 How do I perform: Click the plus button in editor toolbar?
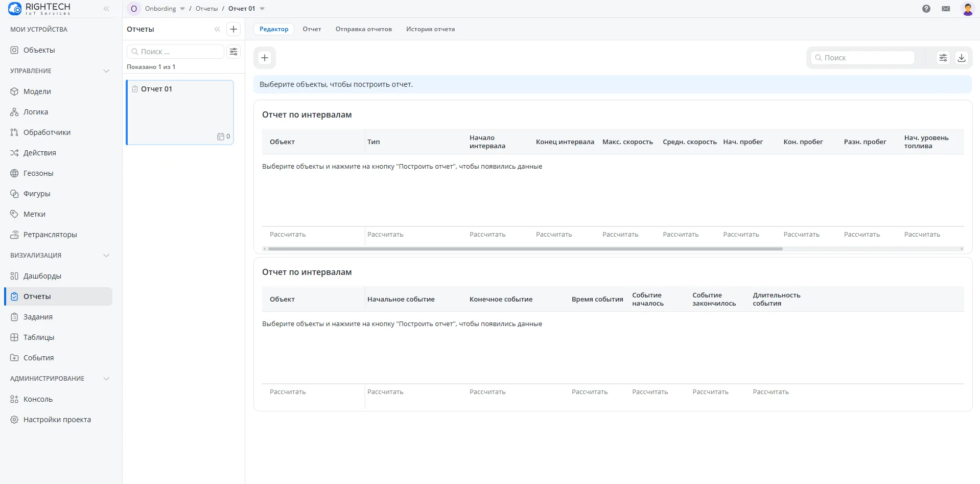(265, 58)
